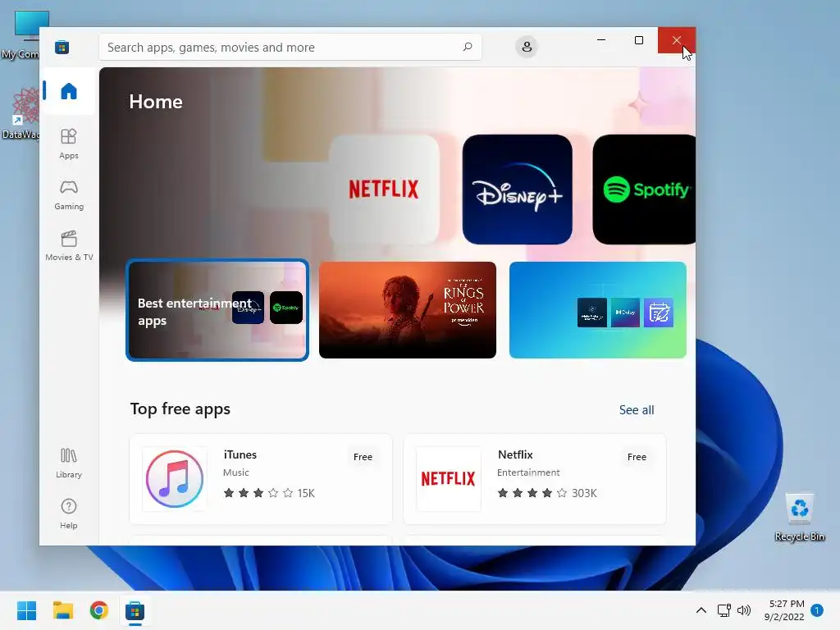
Task: Click the iTunes star rating 15K
Action: tap(269, 493)
